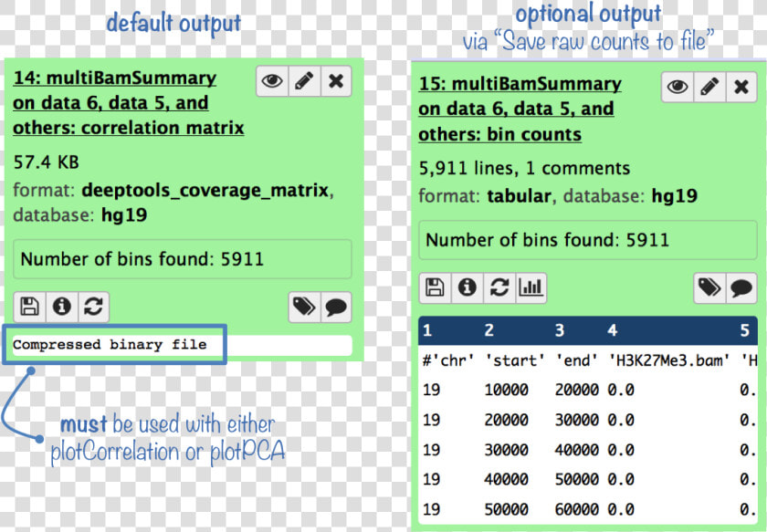This screenshot has width=767, height=532.
Task: Edit tags of dataset 15
Action: [x=709, y=287]
